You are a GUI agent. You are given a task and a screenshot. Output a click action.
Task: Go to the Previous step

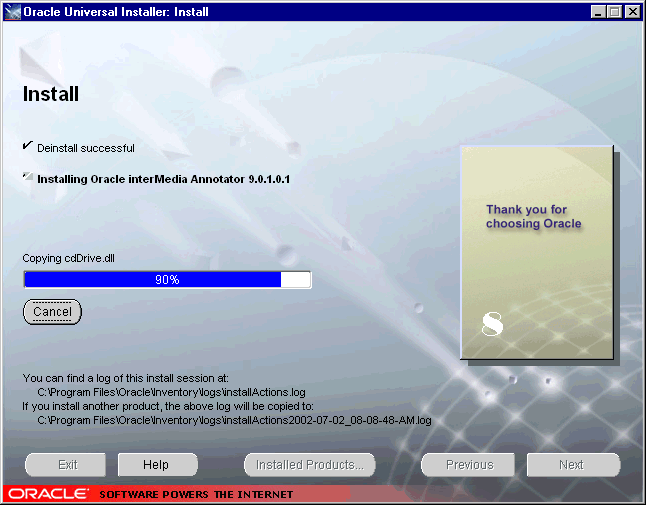[x=468, y=465]
